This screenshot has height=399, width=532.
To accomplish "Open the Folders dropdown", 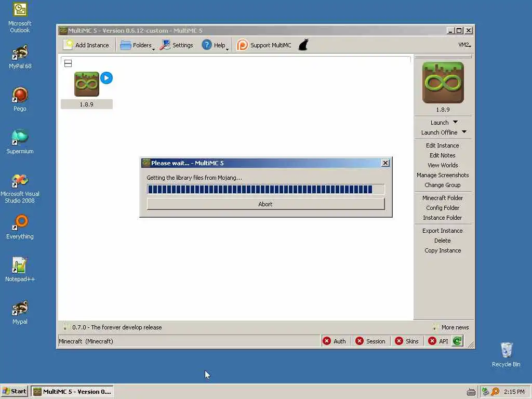I will [137, 45].
